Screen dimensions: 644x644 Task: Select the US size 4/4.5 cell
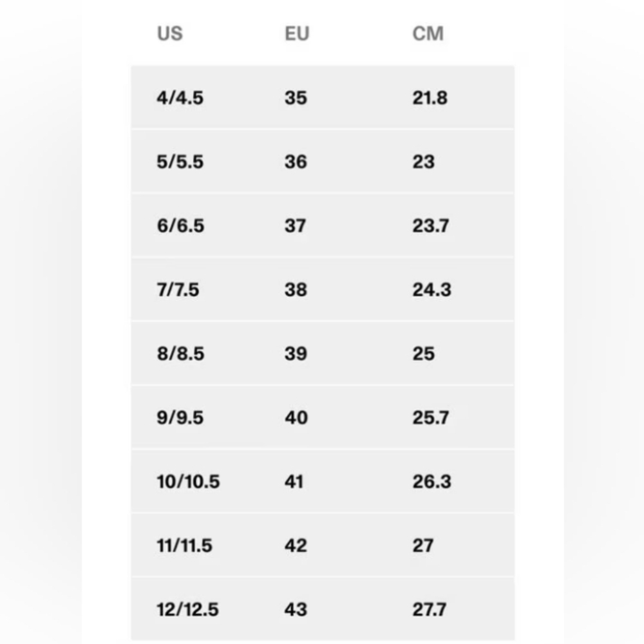point(180,98)
